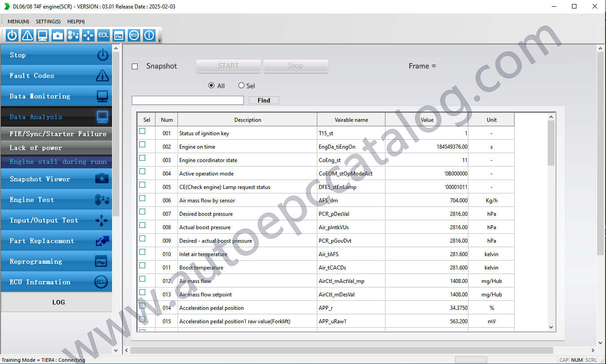Click the power Stop icon in toolbar
Viewport: 606px width, 364px height.
pyautogui.click(x=12, y=35)
